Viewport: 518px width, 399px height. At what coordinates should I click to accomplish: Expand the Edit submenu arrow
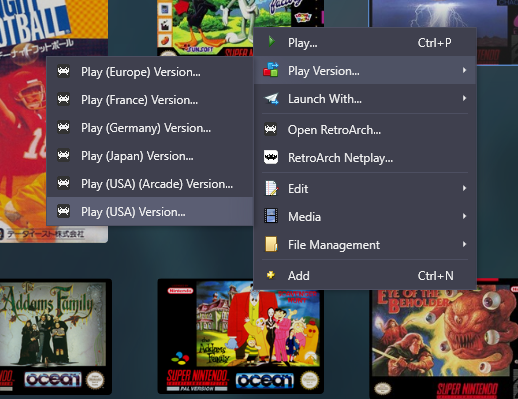(x=464, y=188)
